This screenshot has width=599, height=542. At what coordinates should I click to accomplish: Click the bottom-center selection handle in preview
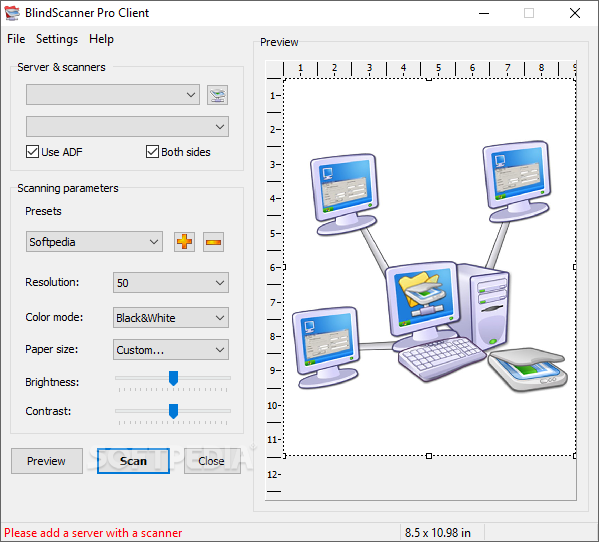pos(429,456)
